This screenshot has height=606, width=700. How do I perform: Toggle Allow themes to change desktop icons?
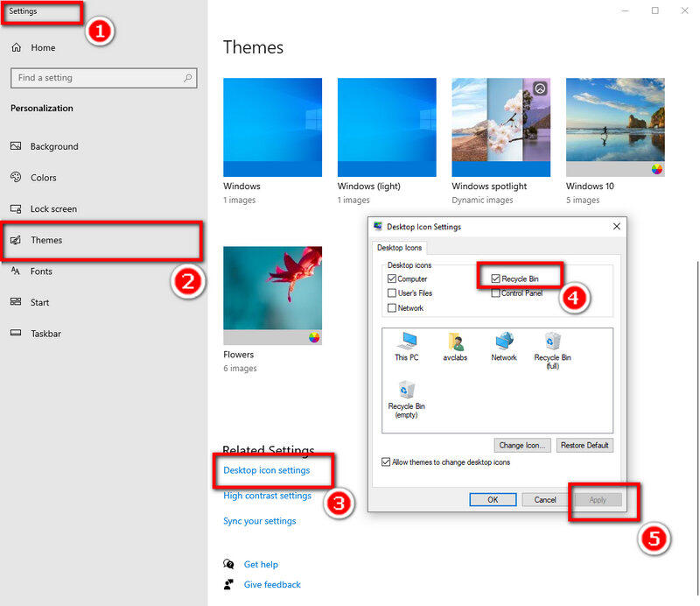387,462
